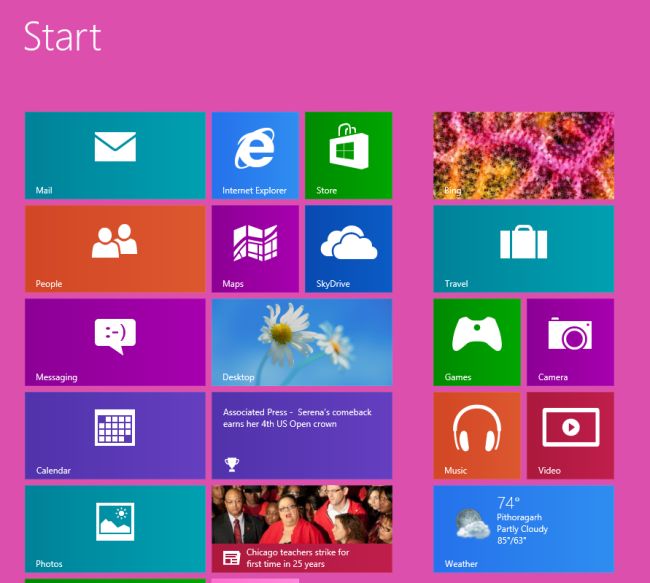Open the Bing tile

pyautogui.click(x=524, y=155)
